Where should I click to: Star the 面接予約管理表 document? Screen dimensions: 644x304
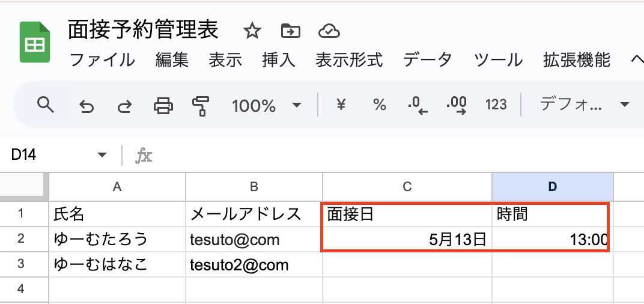[252, 31]
